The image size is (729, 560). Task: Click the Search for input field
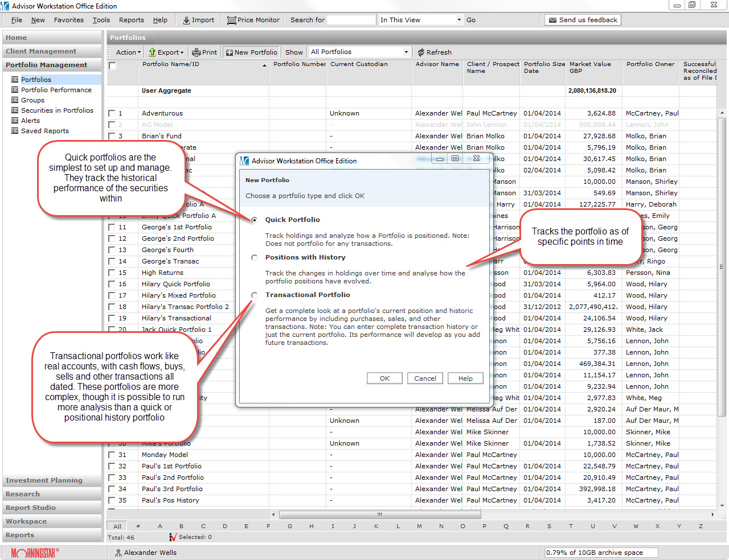tap(351, 20)
